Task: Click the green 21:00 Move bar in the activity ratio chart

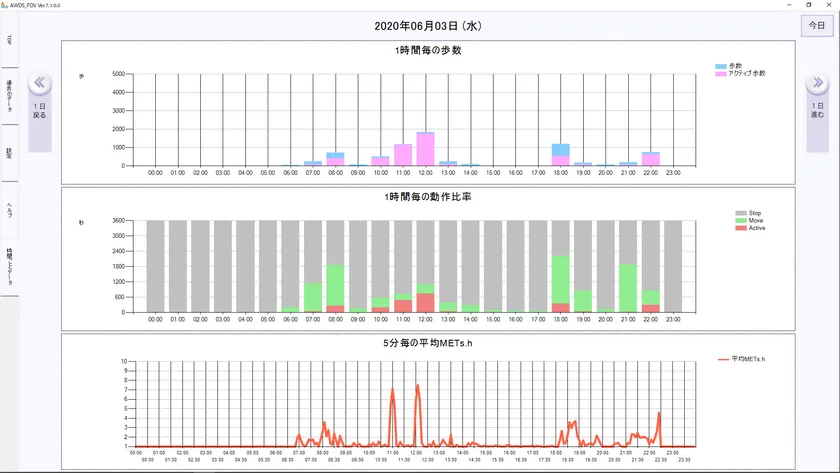Action: 628,288
